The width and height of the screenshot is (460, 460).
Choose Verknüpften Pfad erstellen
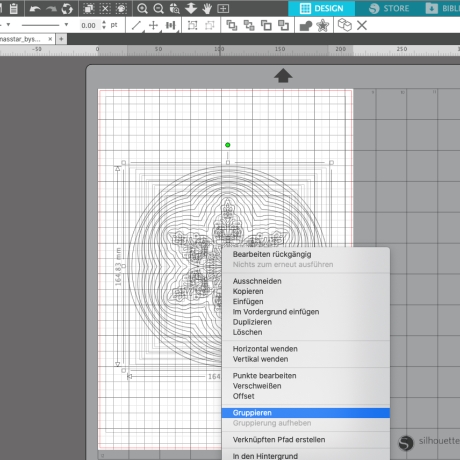pyautogui.click(x=279, y=440)
